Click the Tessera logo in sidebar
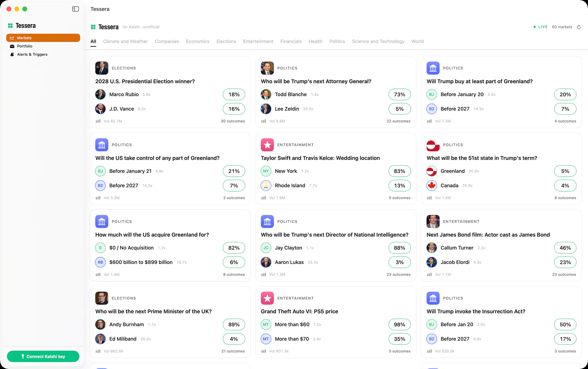Viewport: 588px width, 369px height. coord(10,26)
